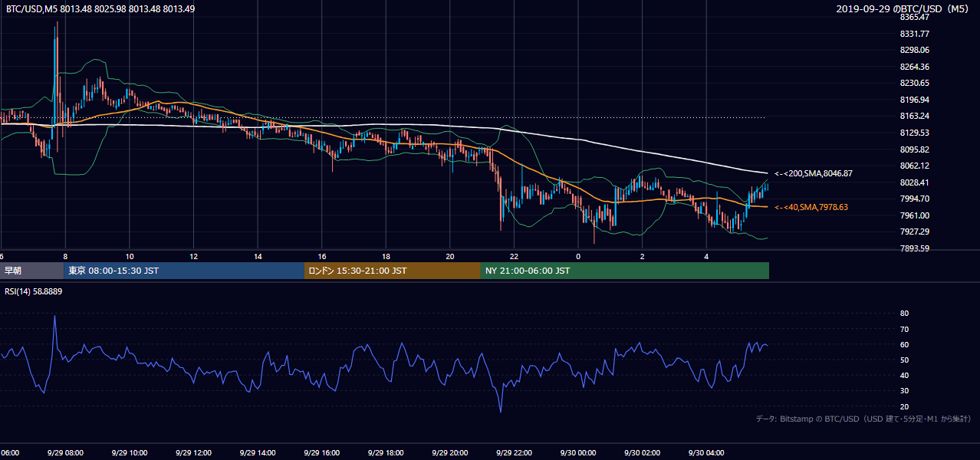Viewport: 980px width, 460px height.
Task: Click the 9/30 00:00 time label
Action: point(578,453)
